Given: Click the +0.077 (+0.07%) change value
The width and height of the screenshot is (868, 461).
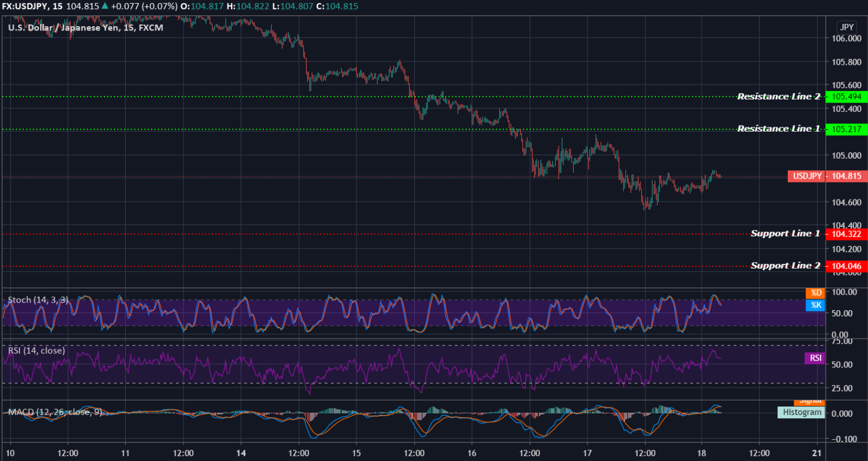Looking at the screenshot, I should click(x=144, y=6).
